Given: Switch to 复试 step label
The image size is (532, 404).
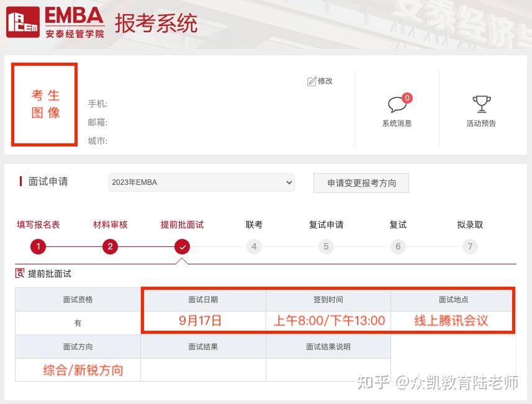Looking at the screenshot, I should pos(398,225).
